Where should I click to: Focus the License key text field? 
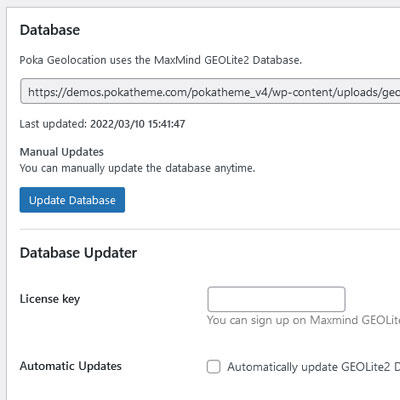coord(276,299)
